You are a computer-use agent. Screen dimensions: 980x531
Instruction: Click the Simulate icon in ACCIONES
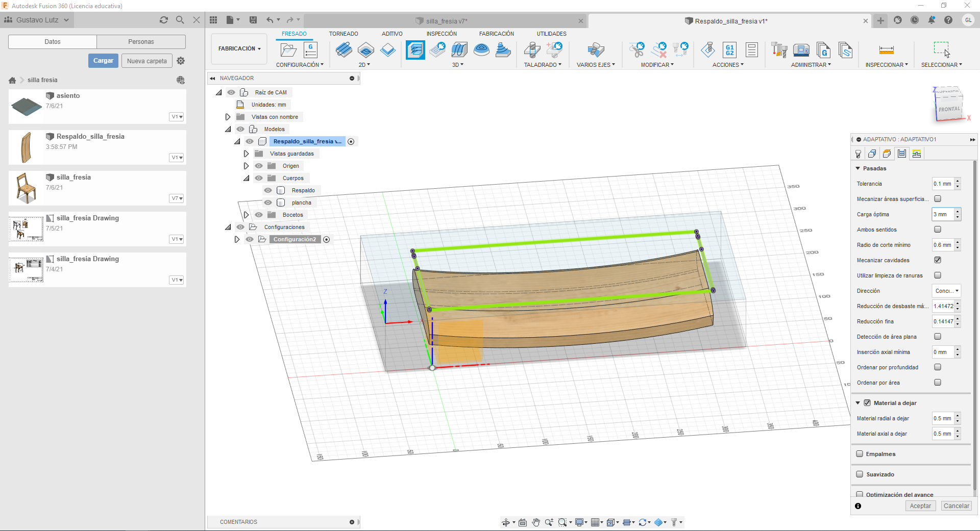click(708, 50)
